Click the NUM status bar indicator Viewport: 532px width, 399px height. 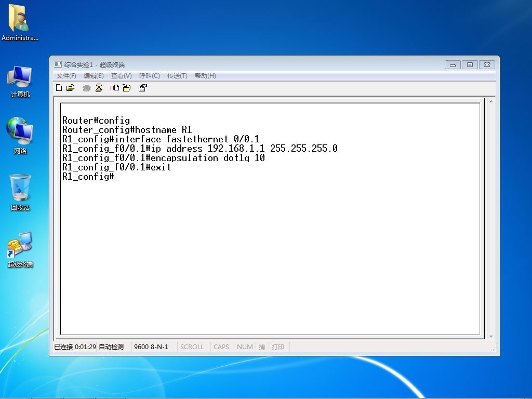pos(245,347)
